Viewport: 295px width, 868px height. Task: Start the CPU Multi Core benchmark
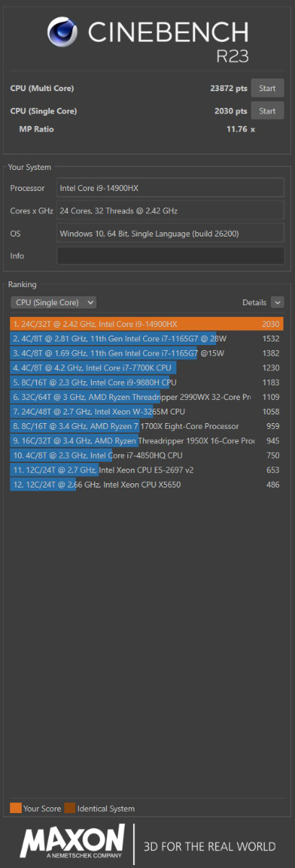(267, 88)
